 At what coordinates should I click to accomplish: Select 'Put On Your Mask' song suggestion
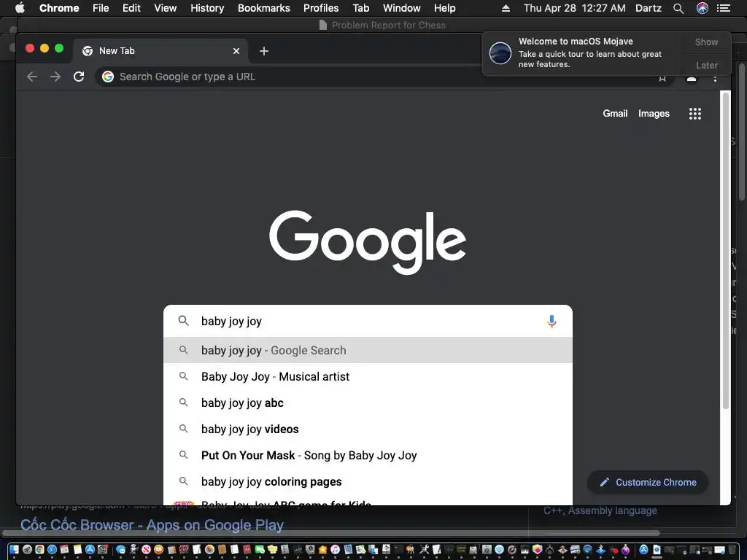coord(368,455)
